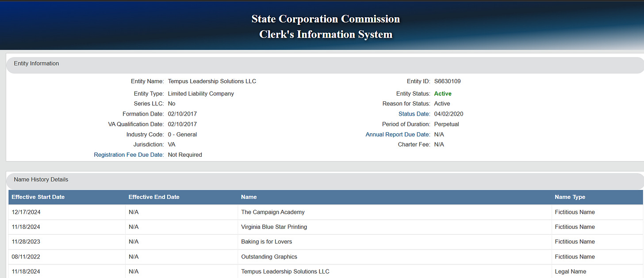Click the entity name Tempus Leadership Solutions LLC value

coord(212,81)
